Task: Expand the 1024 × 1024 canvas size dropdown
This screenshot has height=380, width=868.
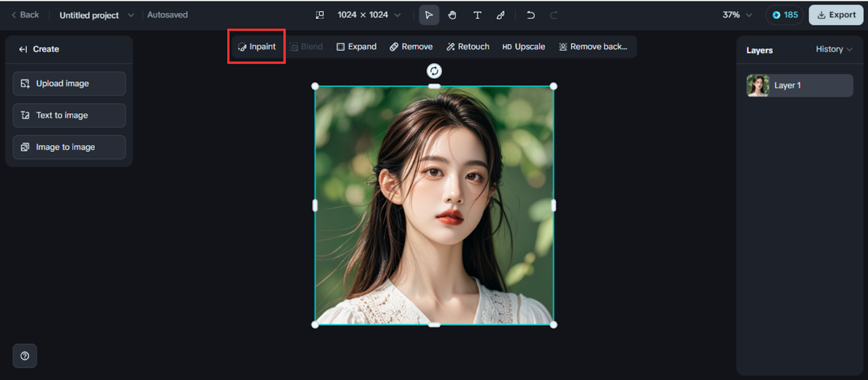Action: [x=369, y=15]
